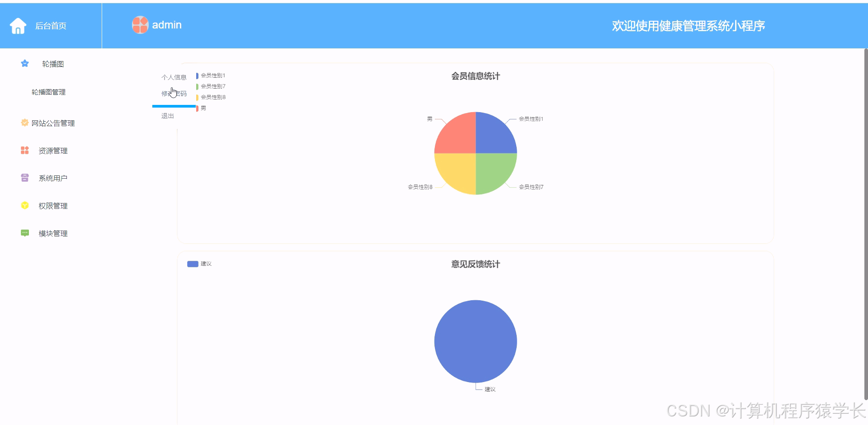Click the 系统用户 purple archive icon
Screen dimensions: 868x425
click(25, 178)
